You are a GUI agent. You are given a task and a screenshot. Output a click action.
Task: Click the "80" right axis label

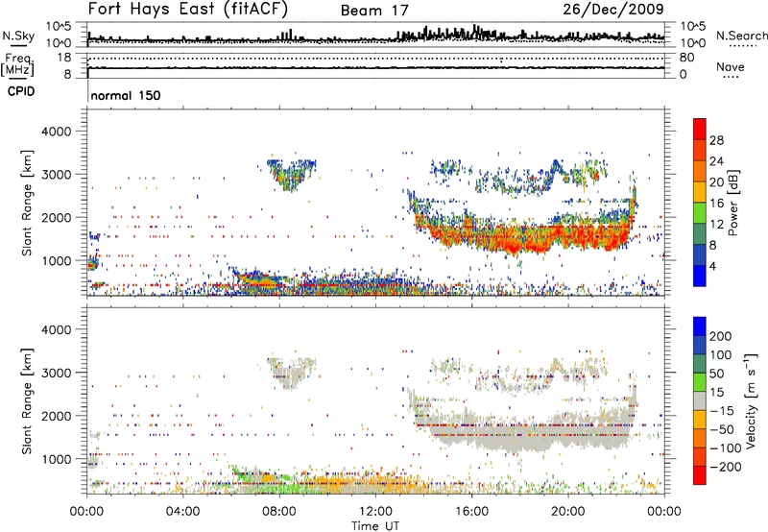click(x=686, y=58)
